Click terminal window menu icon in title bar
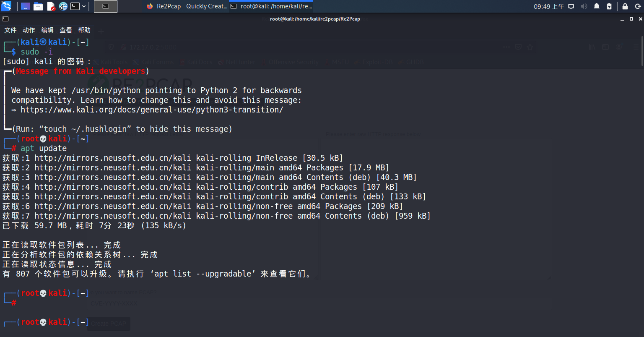This screenshot has width=644, height=337. pyautogui.click(x=5, y=19)
